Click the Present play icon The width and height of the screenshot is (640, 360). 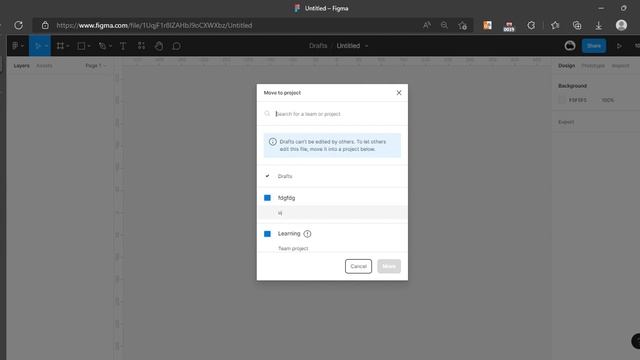coord(619,46)
